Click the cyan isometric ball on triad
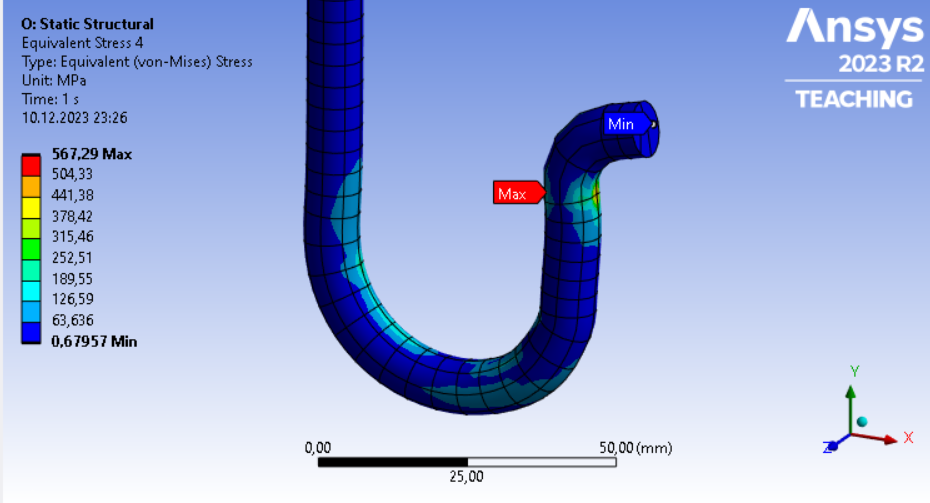This screenshot has width=930, height=503. tap(862, 422)
